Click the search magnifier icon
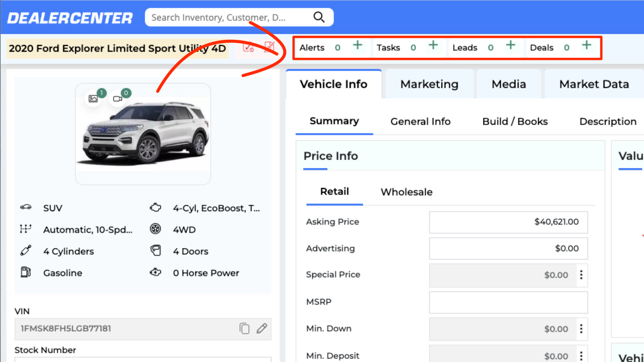644x362 pixels. 319,17
